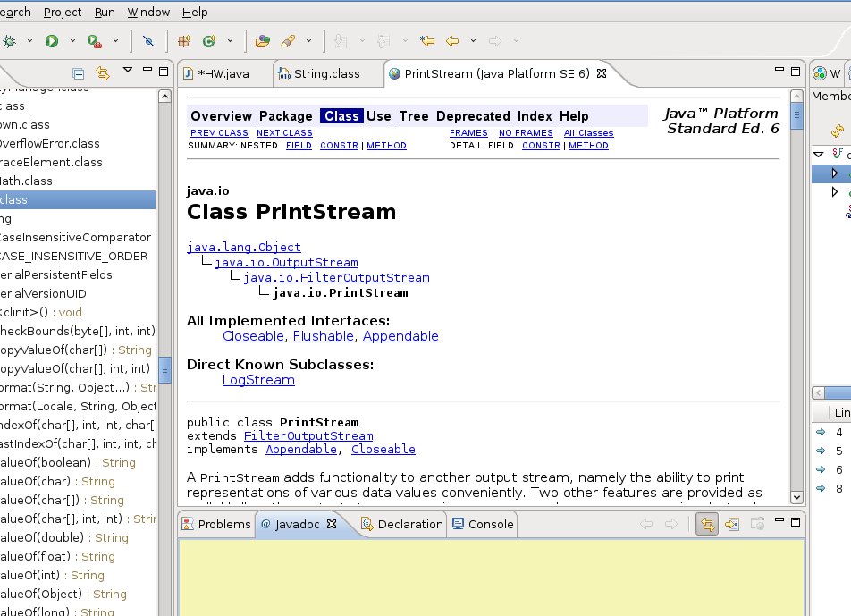
Task: Click the New Java Package icon
Action: (x=184, y=41)
